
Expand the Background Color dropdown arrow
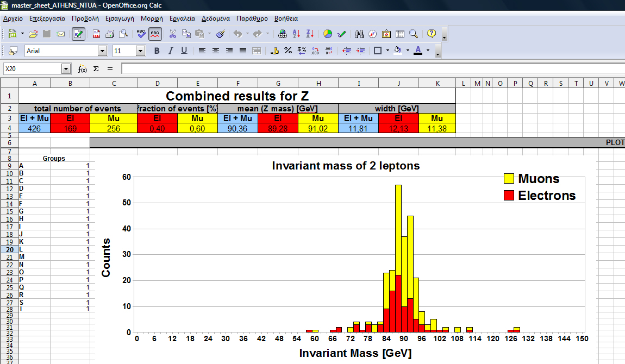coord(408,51)
